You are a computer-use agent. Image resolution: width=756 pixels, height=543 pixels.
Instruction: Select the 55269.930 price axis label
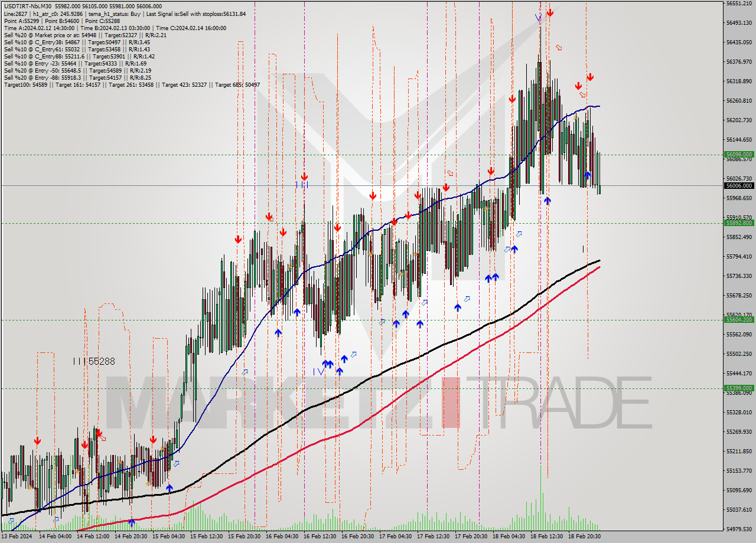click(739, 431)
